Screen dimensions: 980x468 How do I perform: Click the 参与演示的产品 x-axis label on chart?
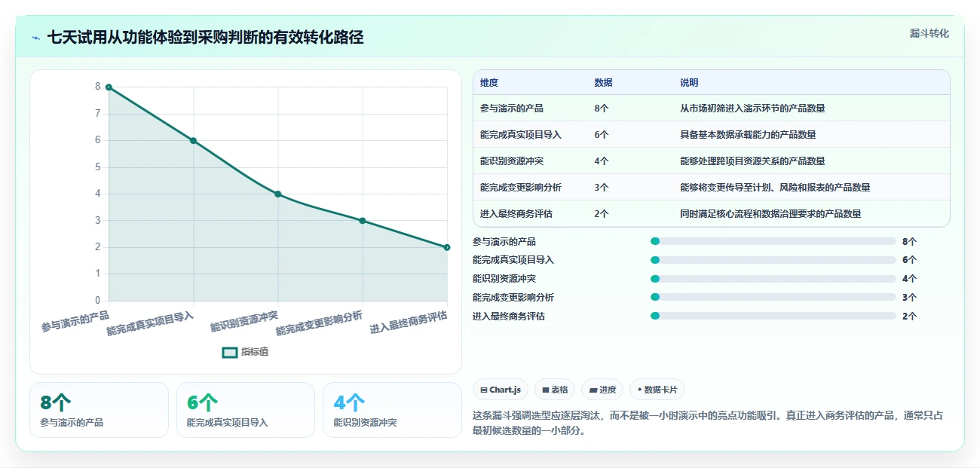pyautogui.click(x=75, y=322)
